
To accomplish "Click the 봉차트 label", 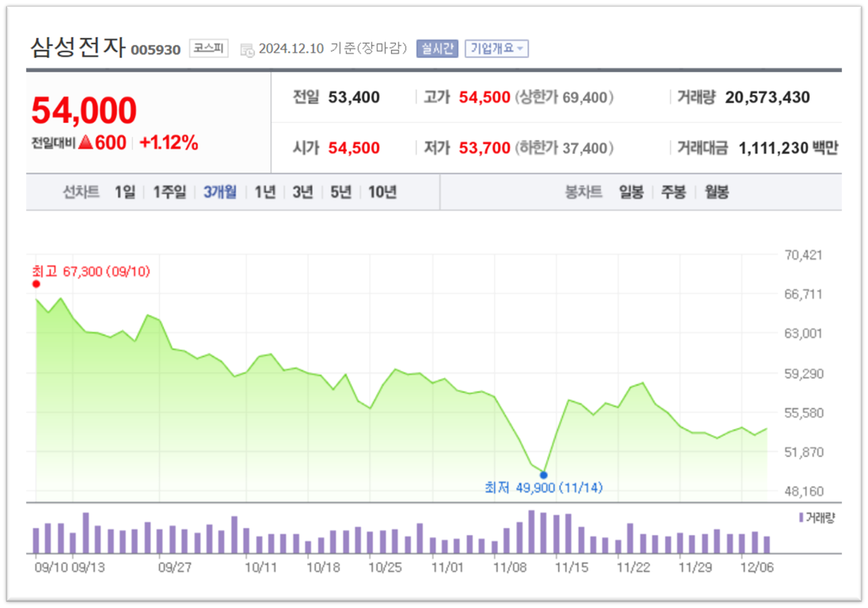I will point(583,192).
